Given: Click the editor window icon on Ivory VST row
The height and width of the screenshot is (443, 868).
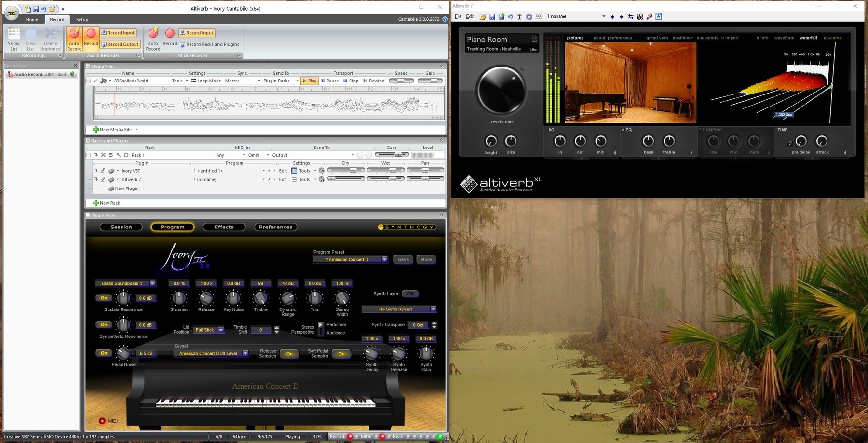Looking at the screenshot, I should tap(294, 171).
